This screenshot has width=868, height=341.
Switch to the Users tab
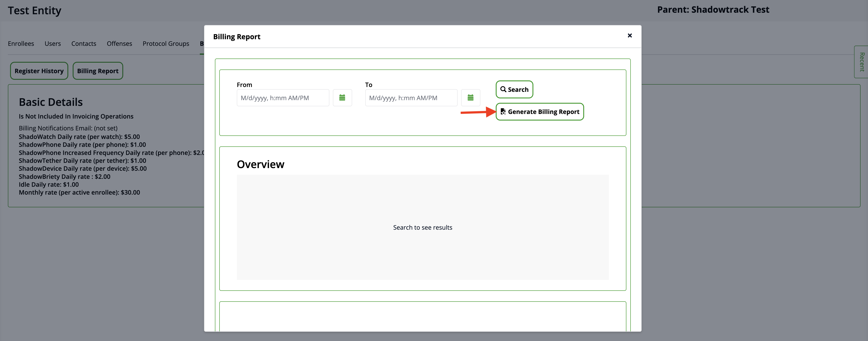tap(53, 44)
